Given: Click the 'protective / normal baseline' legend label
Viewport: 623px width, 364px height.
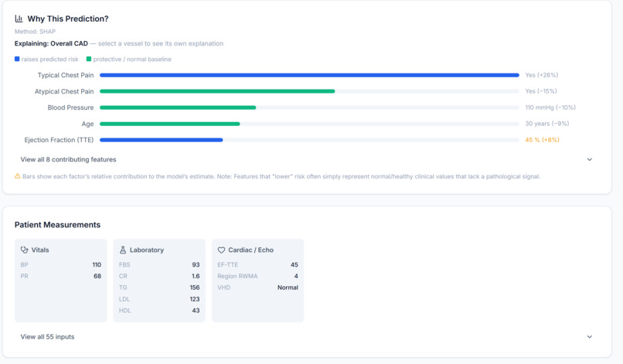Looking at the screenshot, I should pyautogui.click(x=132, y=60).
